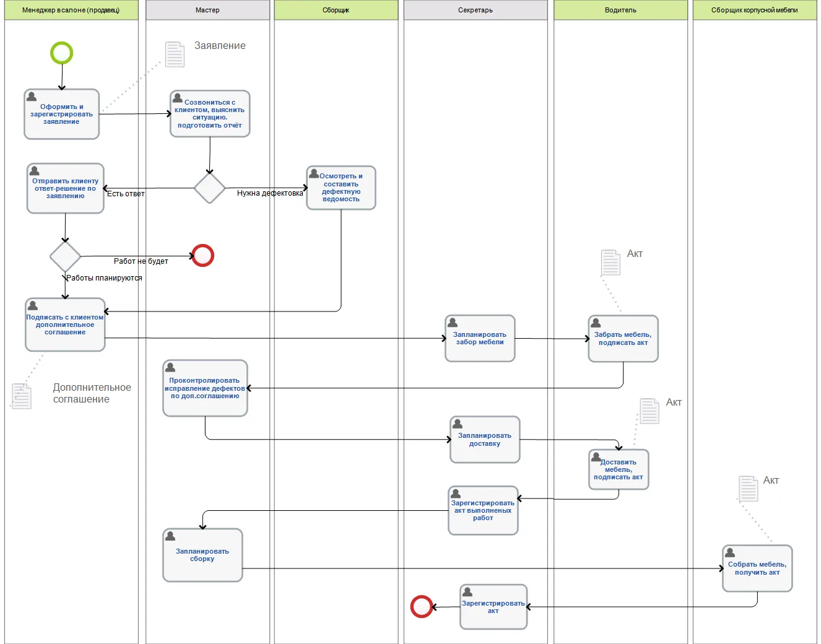The image size is (821, 644).
Task: Select the 'Собрать мебель, получить акт' task
Action: click(x=757, y=568)
